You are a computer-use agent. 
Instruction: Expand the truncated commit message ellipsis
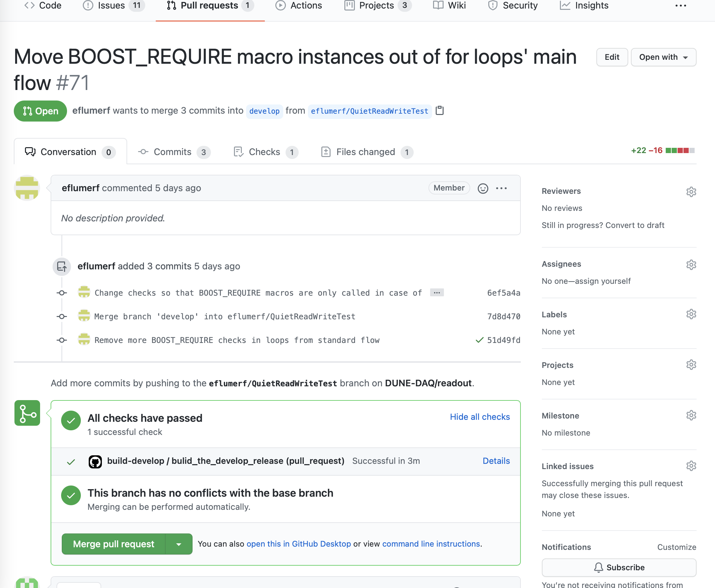pos(437,293)
